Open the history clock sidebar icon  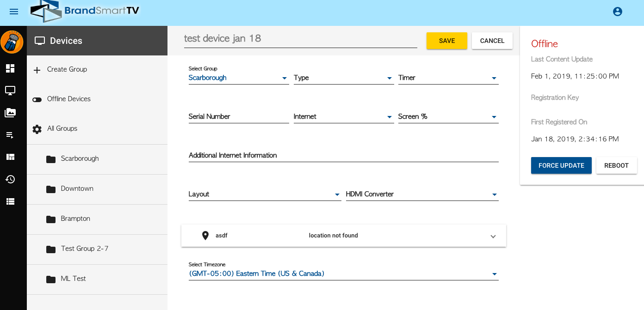pos(10,179)
